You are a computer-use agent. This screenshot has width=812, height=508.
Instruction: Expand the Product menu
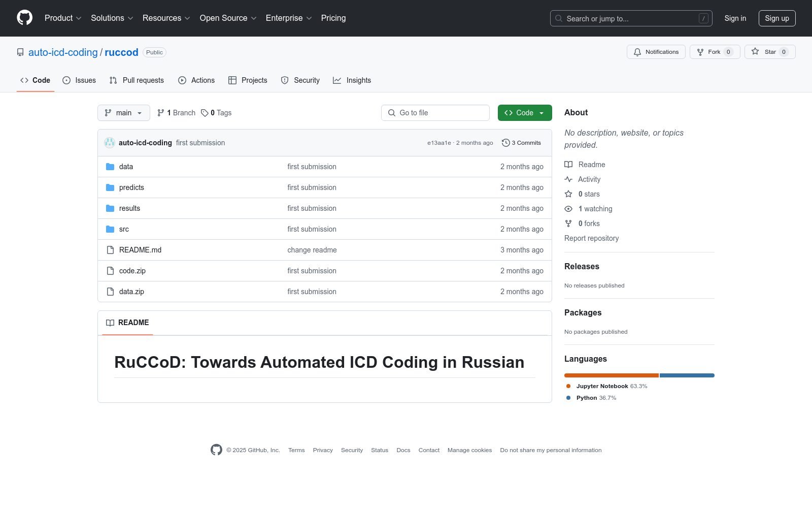point(63,18)
